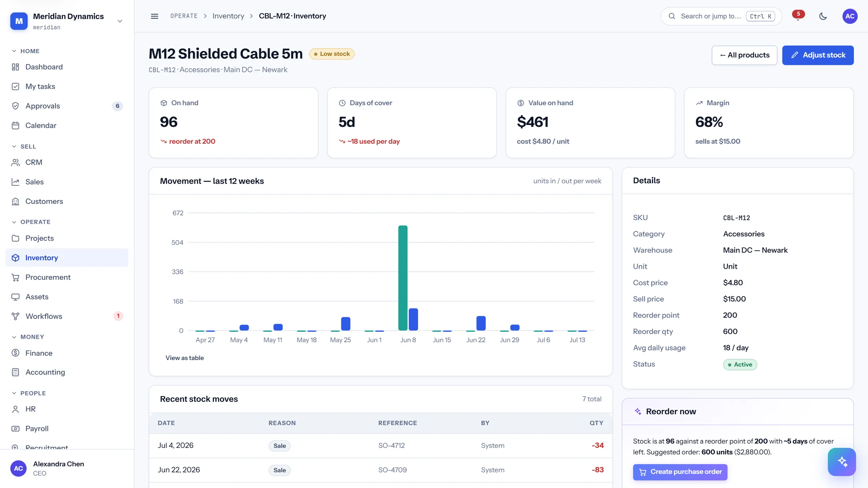Open Dashboard from the sidebar
868x488 pixels.
pos(67,67)
